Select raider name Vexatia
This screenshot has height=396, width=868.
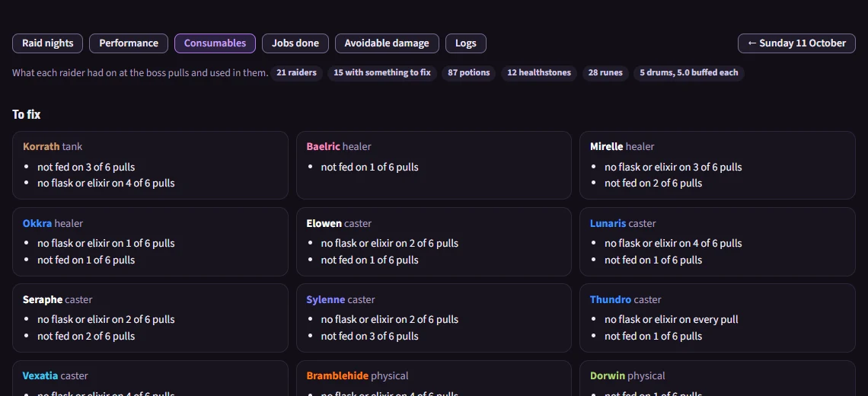[40, 376]
